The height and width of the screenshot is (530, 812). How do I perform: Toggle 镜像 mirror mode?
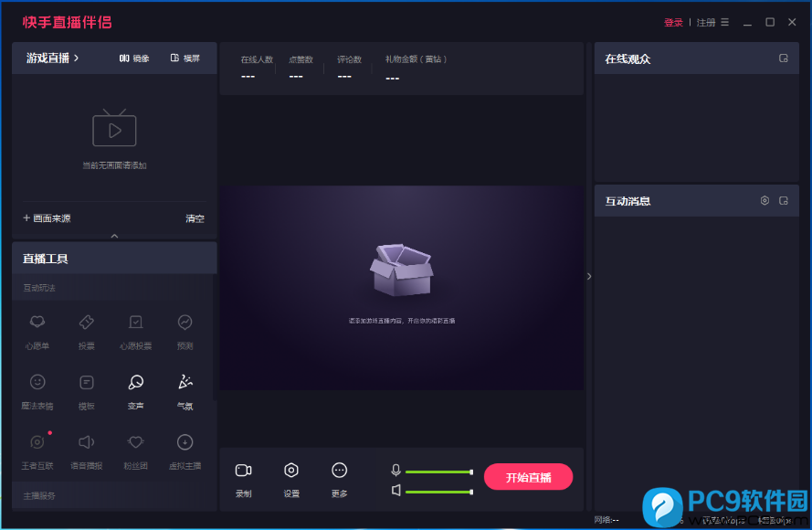point(134,58)
